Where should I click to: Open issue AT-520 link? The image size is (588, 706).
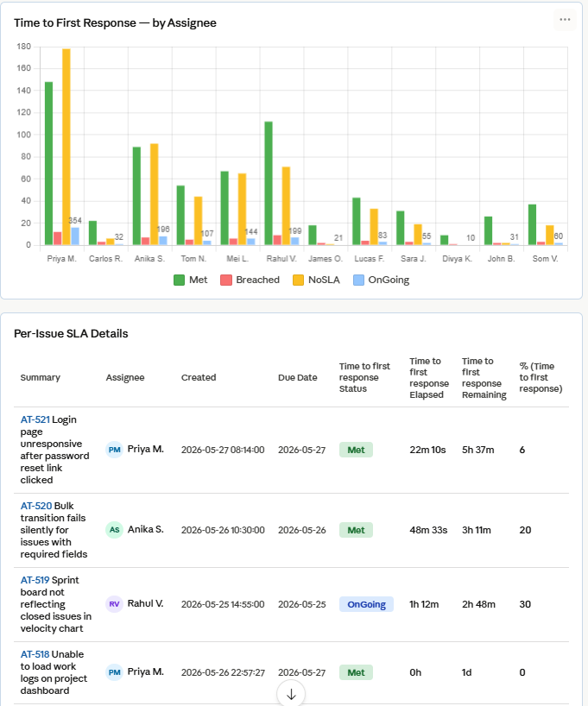click(36, 506)
